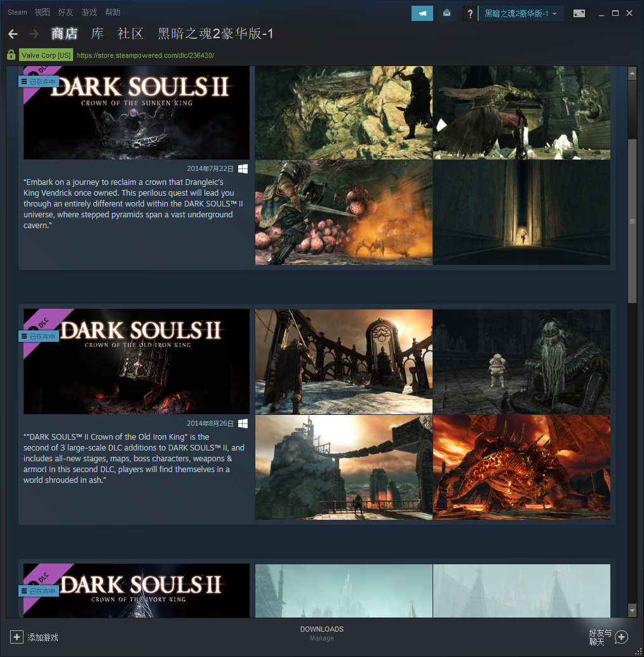This screenshot has width=644, height=657.
Task: Open the lava demon boss screenshot
Action: pos(521,467)
